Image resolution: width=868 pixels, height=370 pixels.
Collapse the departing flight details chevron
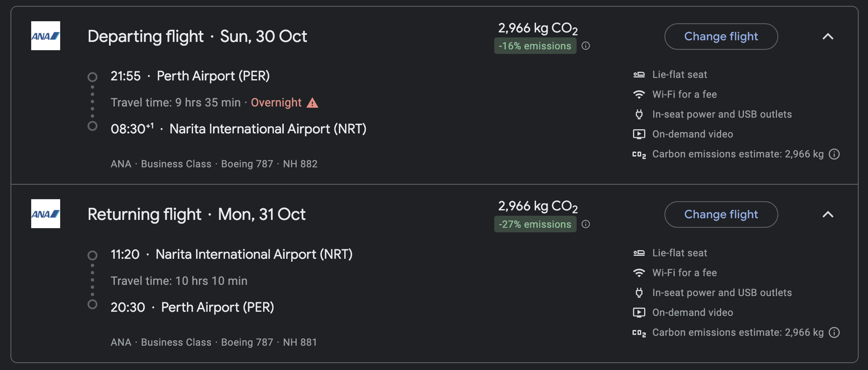pyautogui.click(x=828, y=36)
